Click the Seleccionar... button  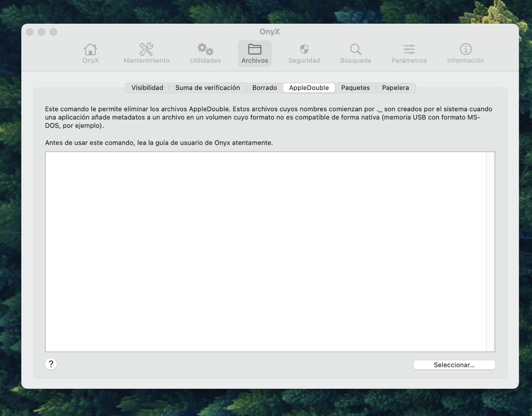point(454,365)
